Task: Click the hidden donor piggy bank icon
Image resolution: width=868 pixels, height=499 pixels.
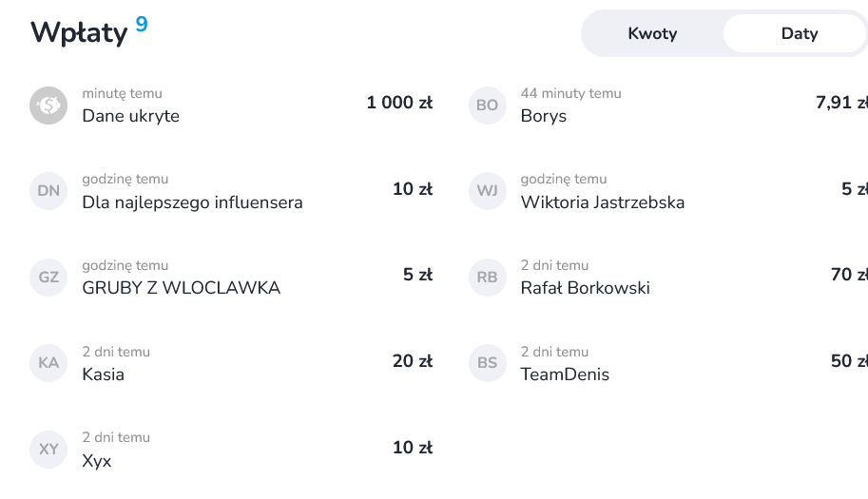Action: [48, 105]
